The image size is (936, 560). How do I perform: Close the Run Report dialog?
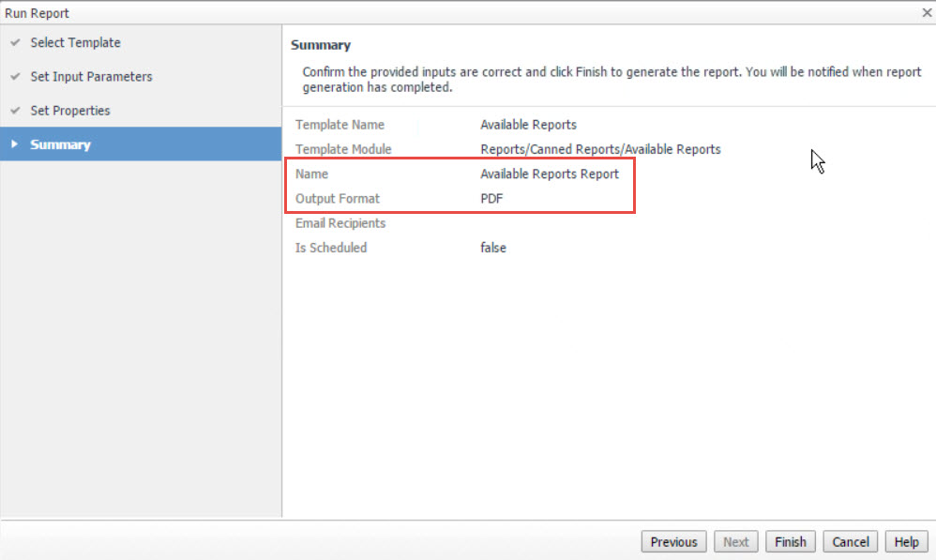point(926,12)
